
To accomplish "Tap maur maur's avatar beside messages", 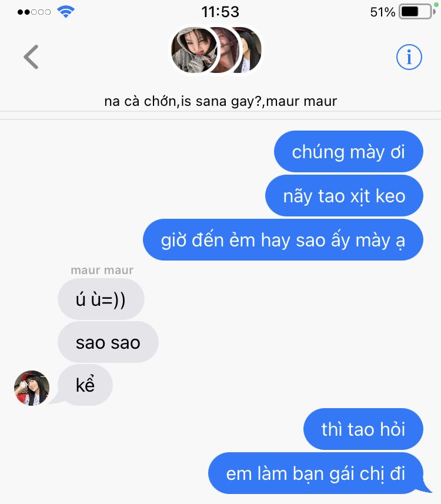I will [32, 388].
